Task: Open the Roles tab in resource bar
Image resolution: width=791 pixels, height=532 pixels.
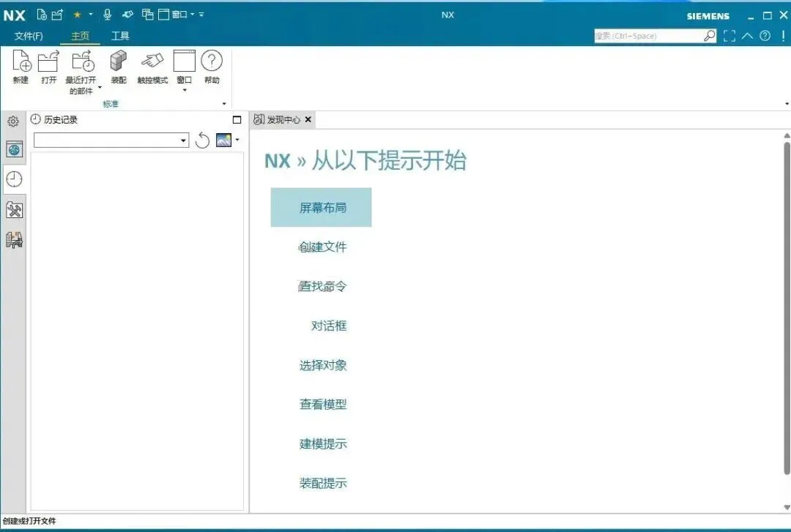Action: 14,240
